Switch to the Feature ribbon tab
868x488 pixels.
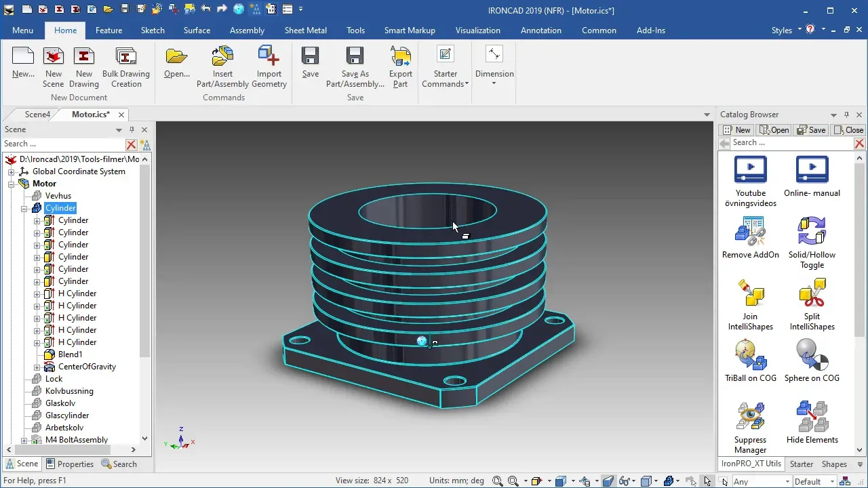click(x=108, y=30)
